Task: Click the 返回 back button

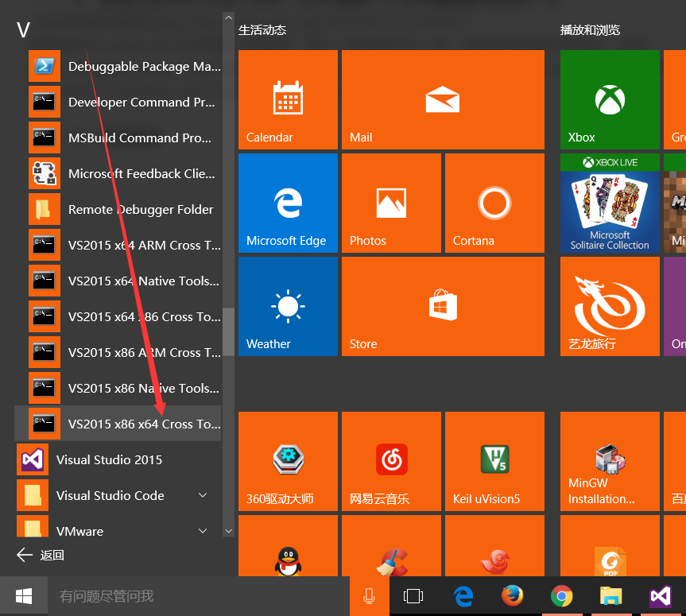Action: (38, 555)
